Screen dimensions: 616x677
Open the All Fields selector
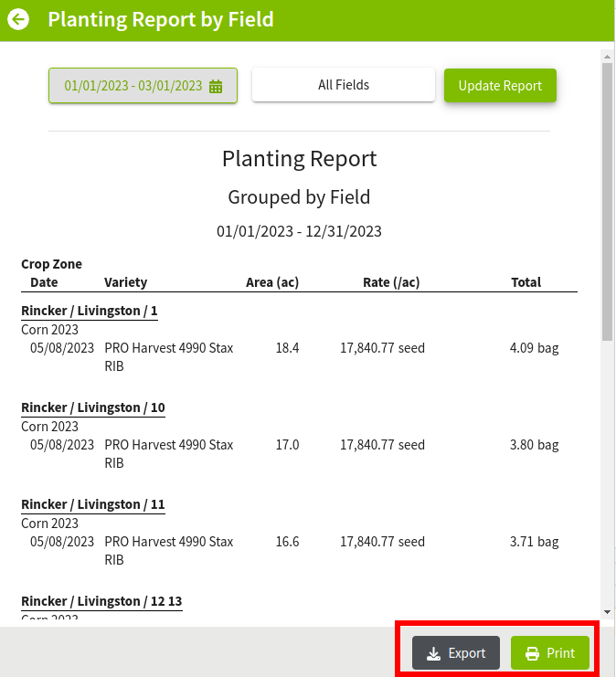tap(344, 85)
